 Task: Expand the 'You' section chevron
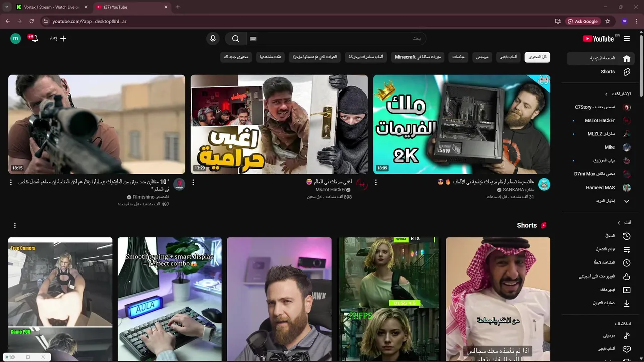tap(619, 223)
